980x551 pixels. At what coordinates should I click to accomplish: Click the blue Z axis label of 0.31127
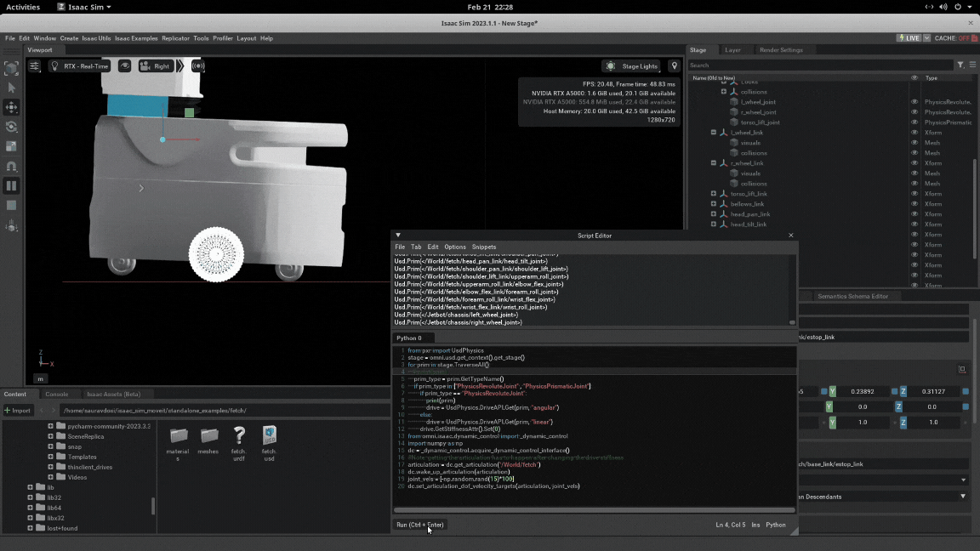tap(903, 392)
